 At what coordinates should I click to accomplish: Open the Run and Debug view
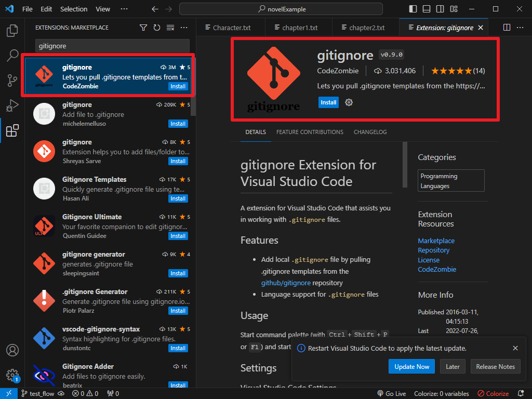12,105
